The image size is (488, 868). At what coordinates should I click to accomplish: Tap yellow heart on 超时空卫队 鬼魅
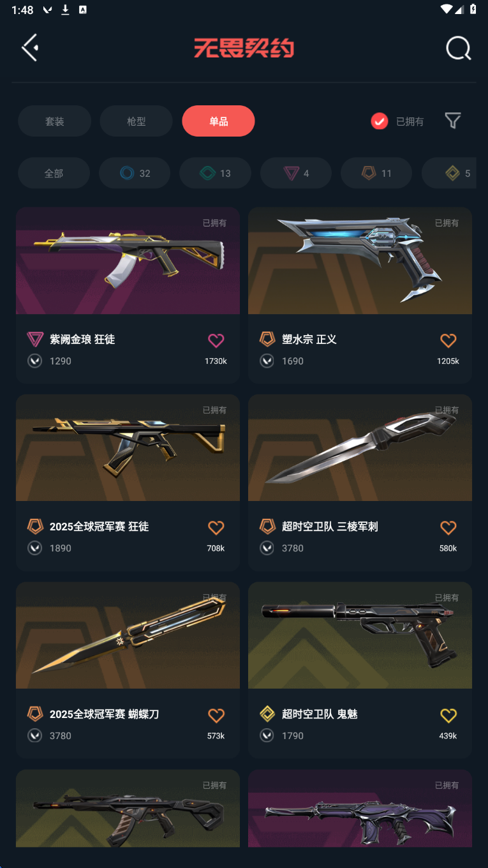click(x=448, y=715)
